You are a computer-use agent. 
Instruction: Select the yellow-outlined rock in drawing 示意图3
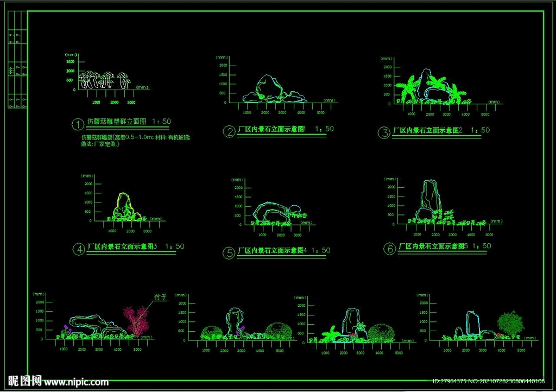tap(123, 206)
